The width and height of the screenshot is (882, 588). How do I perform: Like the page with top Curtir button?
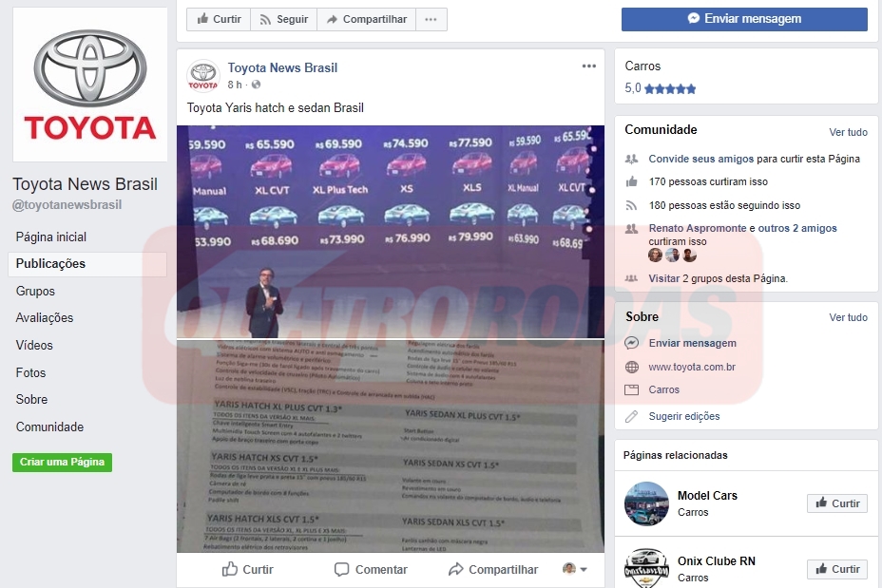pos(219,19)
